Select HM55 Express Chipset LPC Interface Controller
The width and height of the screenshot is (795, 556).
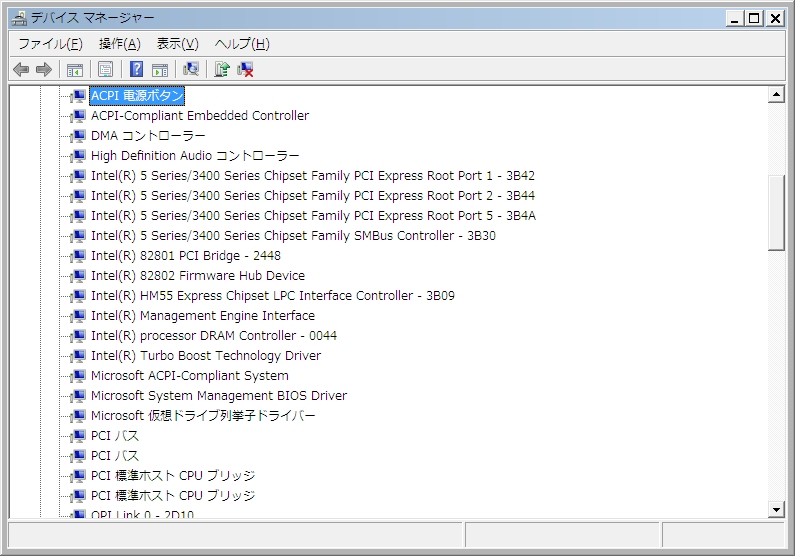(273, 296)
